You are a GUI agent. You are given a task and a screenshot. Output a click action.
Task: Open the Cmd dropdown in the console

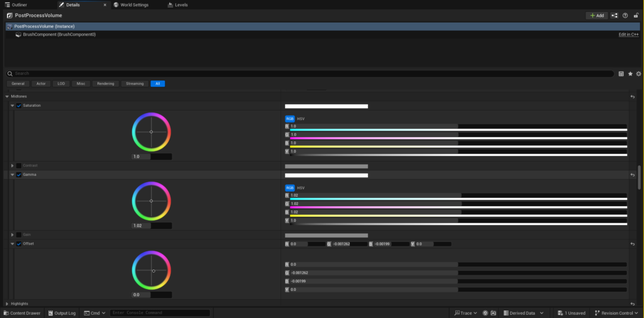[94, 313]
